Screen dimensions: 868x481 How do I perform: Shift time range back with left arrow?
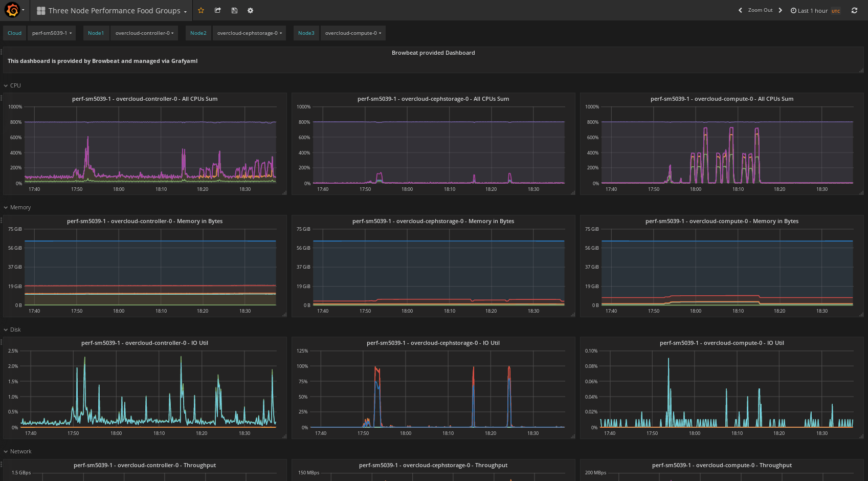740,10
